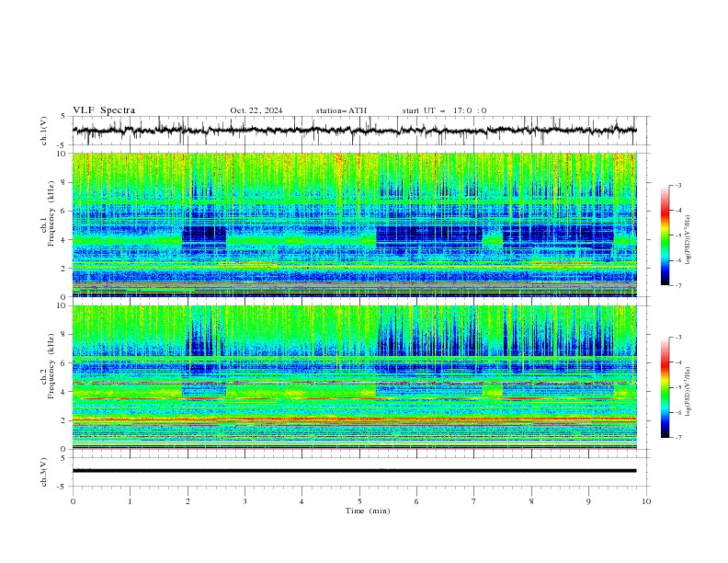This screenshot has height=563, width=728.
Task: Click the ch.2 spectrogram panel
Action: point(354,377)
